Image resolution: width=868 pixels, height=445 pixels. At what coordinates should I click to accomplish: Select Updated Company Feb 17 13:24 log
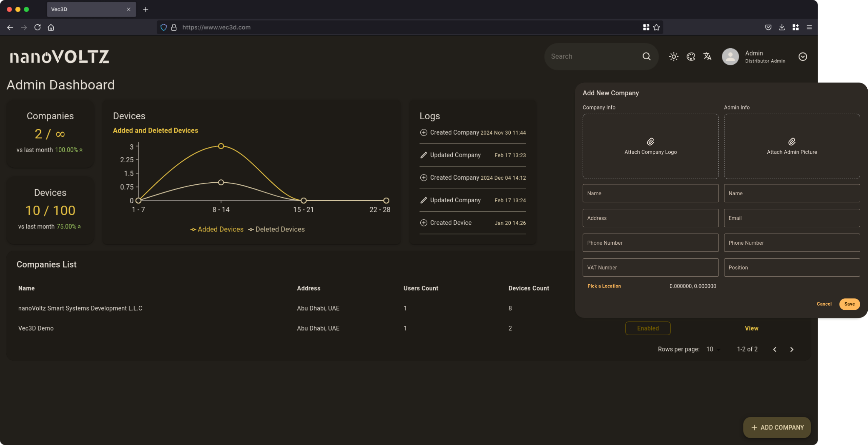(x=473, y=200)
